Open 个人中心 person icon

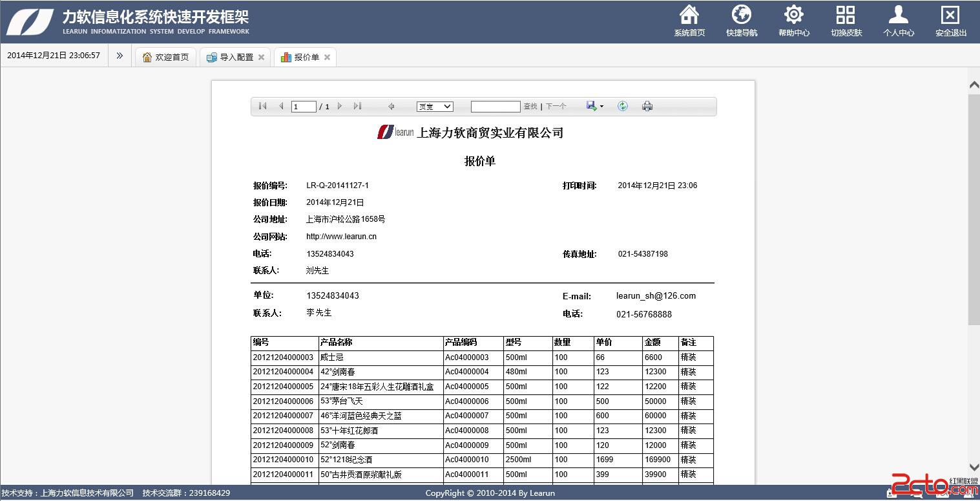899,14
